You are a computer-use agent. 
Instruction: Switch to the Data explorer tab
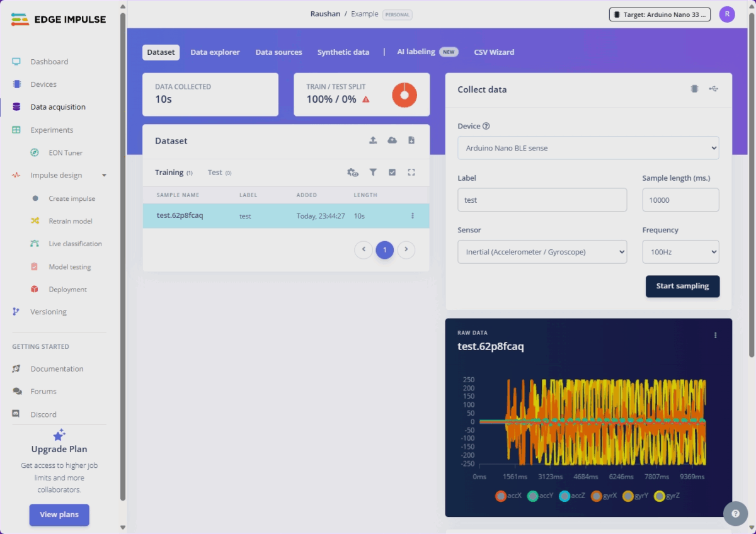tap(215, 52)
